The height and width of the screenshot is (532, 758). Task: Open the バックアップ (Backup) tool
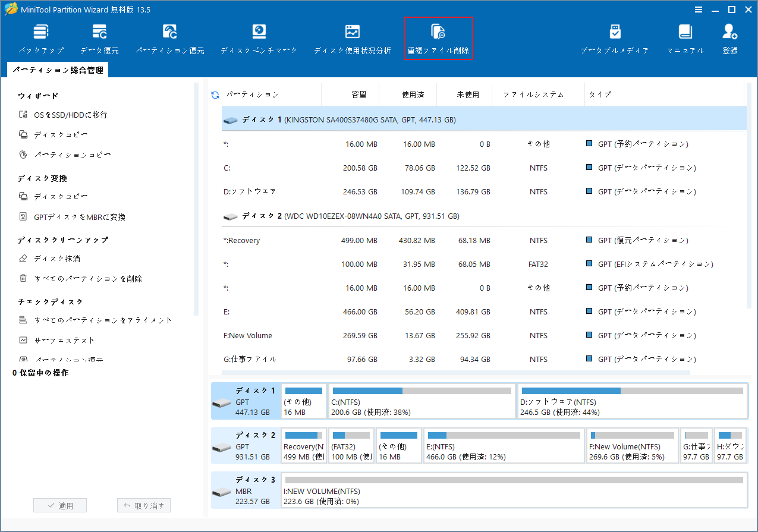40,37
